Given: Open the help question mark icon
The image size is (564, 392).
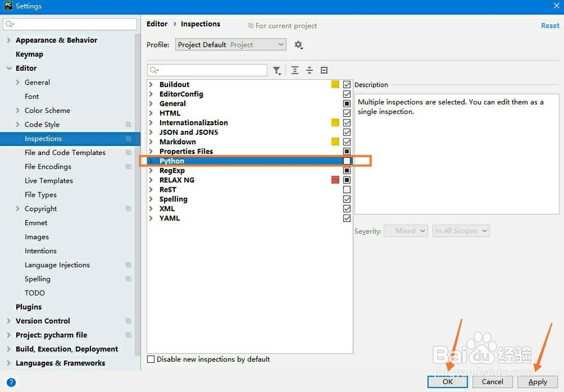Looking at the screenshot, I should (11, 382).
